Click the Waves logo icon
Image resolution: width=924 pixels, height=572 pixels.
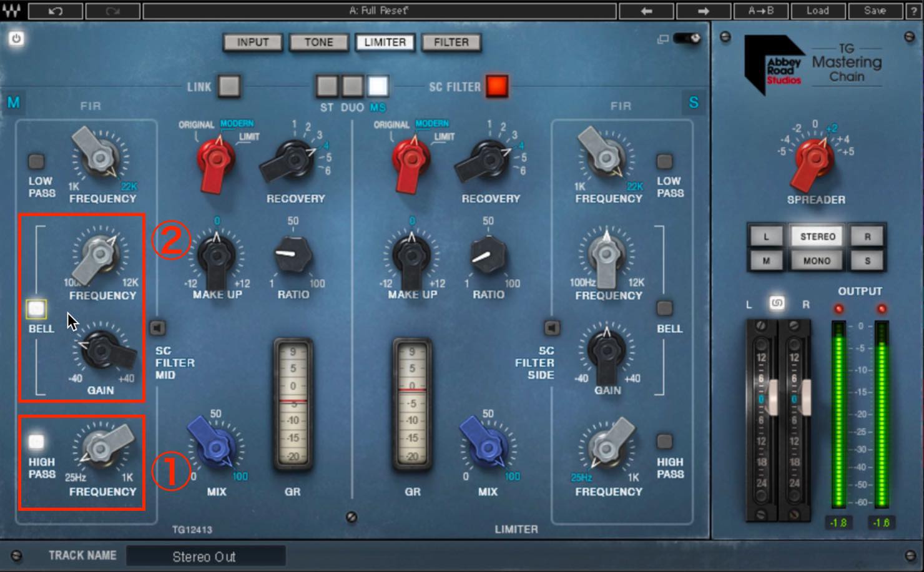[12, 11]
